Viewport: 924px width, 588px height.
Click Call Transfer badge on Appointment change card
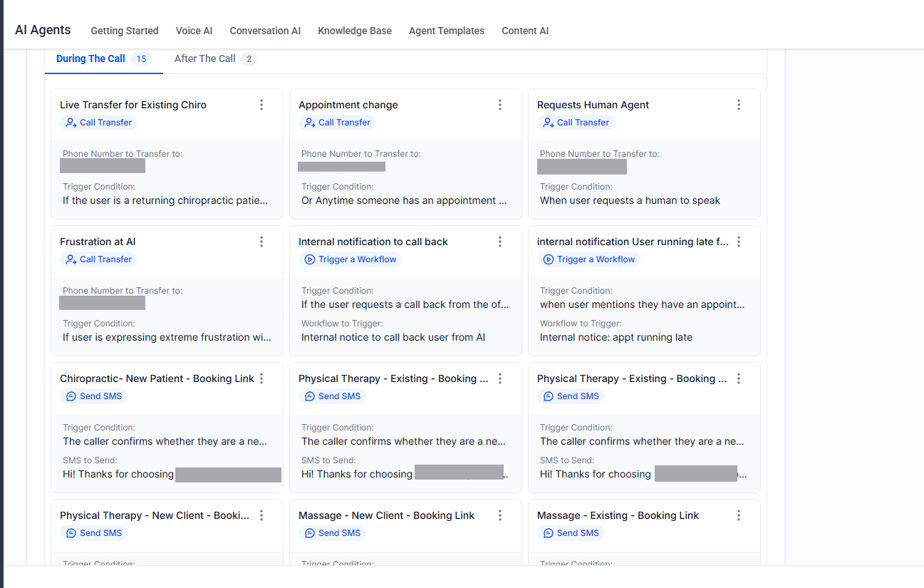pyautogui.click(x=338, y=123)
